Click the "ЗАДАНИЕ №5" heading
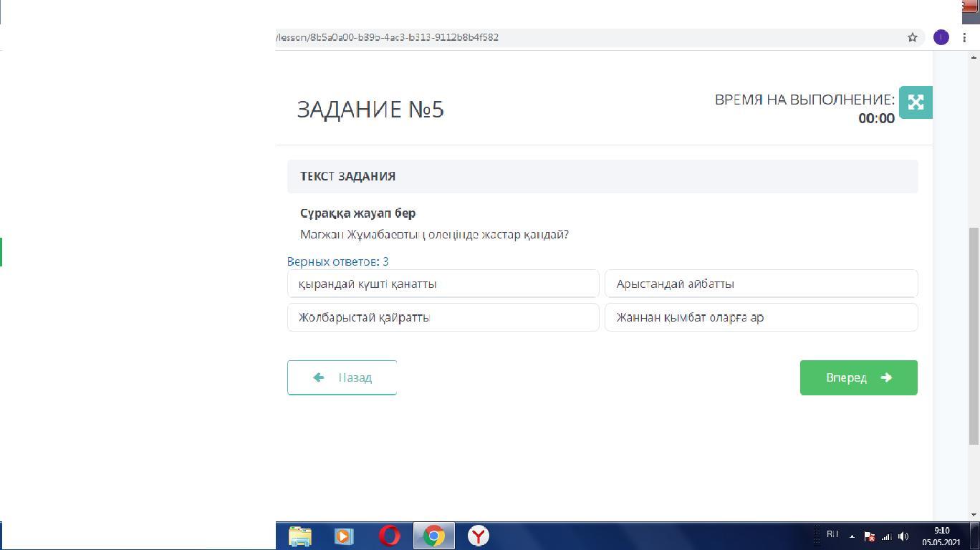The image size is (980, 550). tap(370, 109)
